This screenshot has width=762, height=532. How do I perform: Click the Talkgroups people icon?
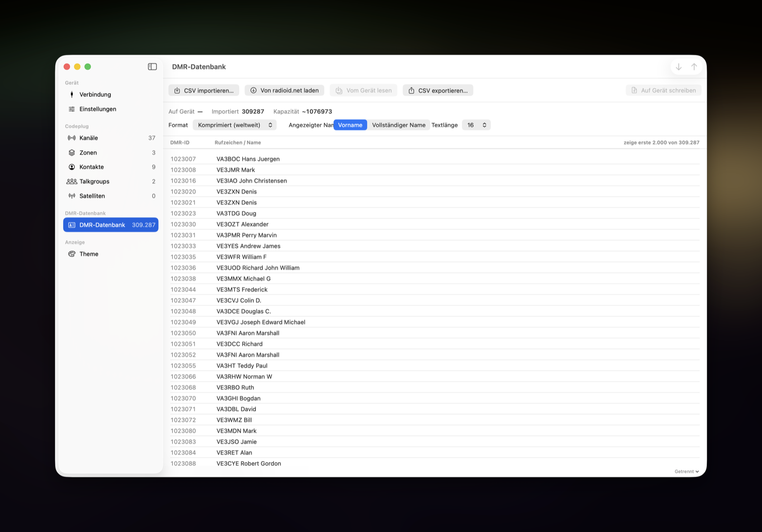[x=72, y=181]
